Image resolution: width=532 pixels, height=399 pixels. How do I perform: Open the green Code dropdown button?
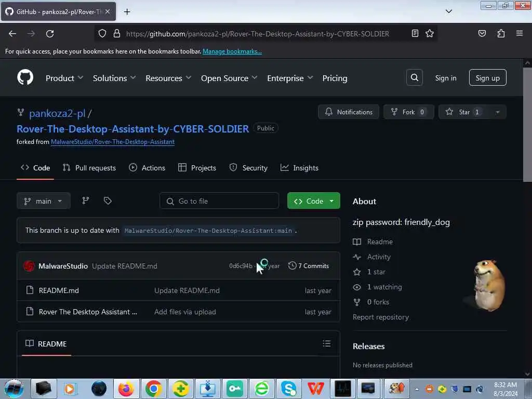coord(313,201)
